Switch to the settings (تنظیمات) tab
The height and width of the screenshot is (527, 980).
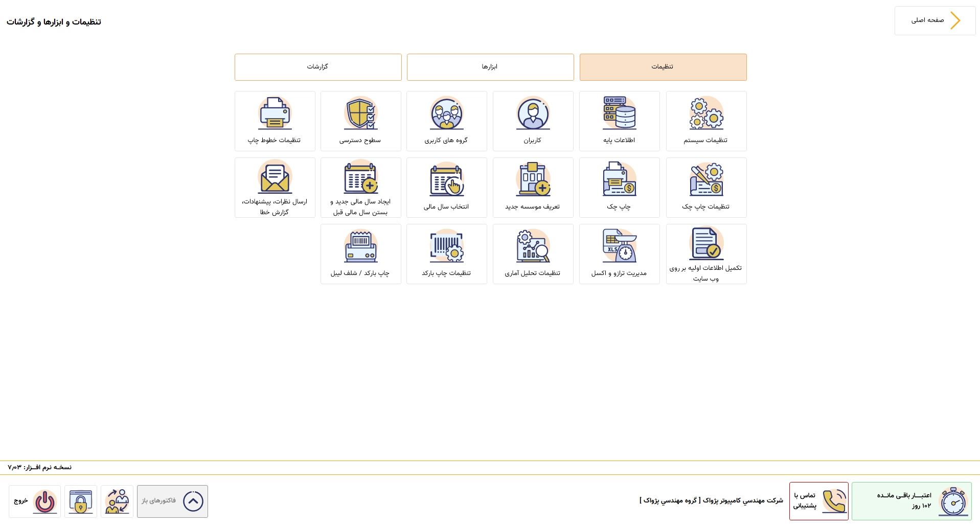coord(663,67)
